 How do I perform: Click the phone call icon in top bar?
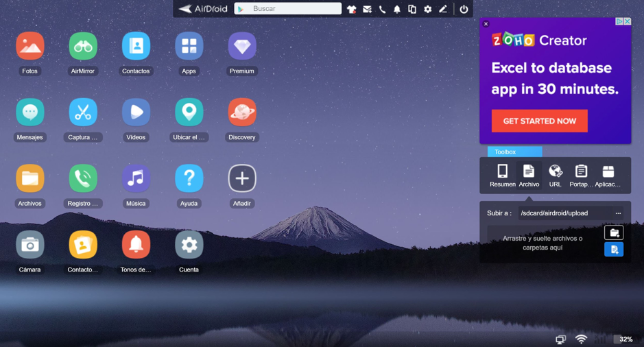(383, 9)
